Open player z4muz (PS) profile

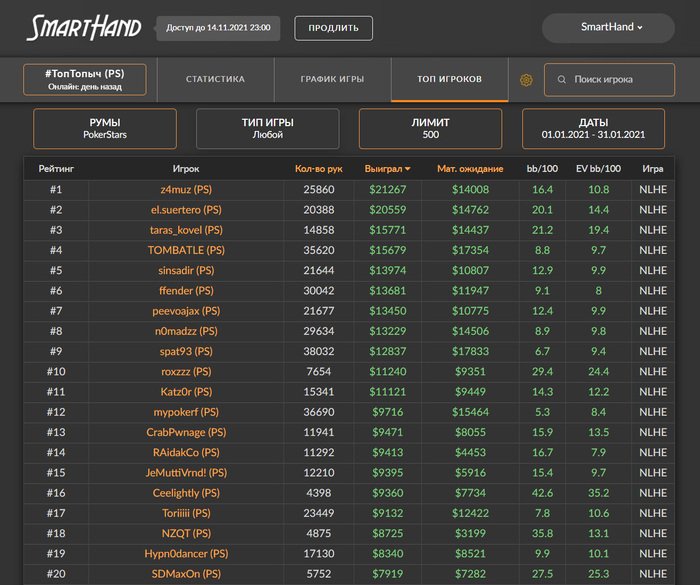185,189
